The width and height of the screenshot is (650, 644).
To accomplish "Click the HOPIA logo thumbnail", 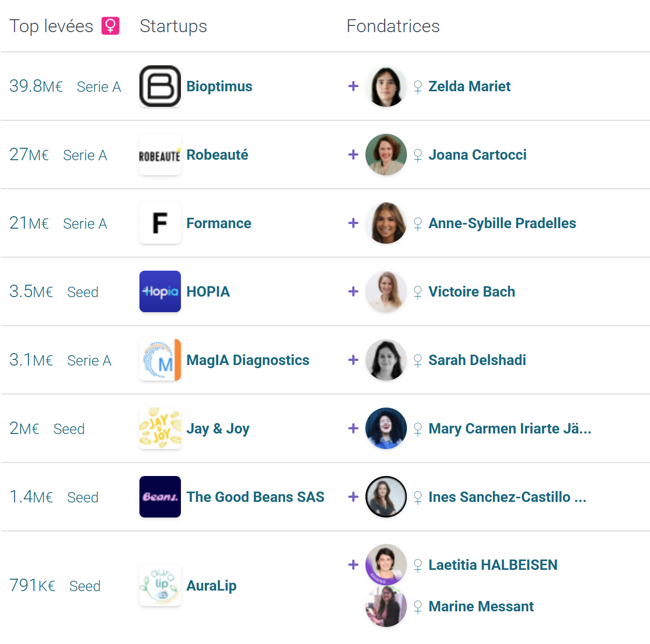I will click(x=160, y=291).
